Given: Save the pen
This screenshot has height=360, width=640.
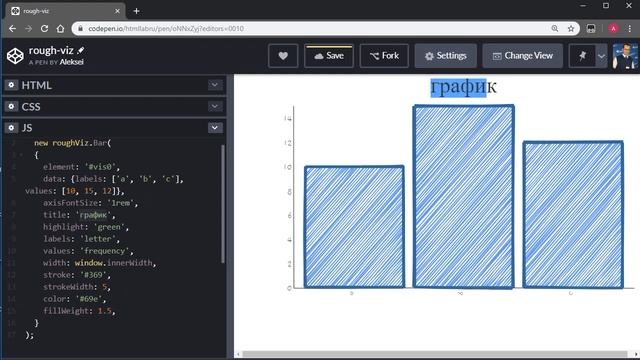Looking at the screenshot, I should coord(329,56).
